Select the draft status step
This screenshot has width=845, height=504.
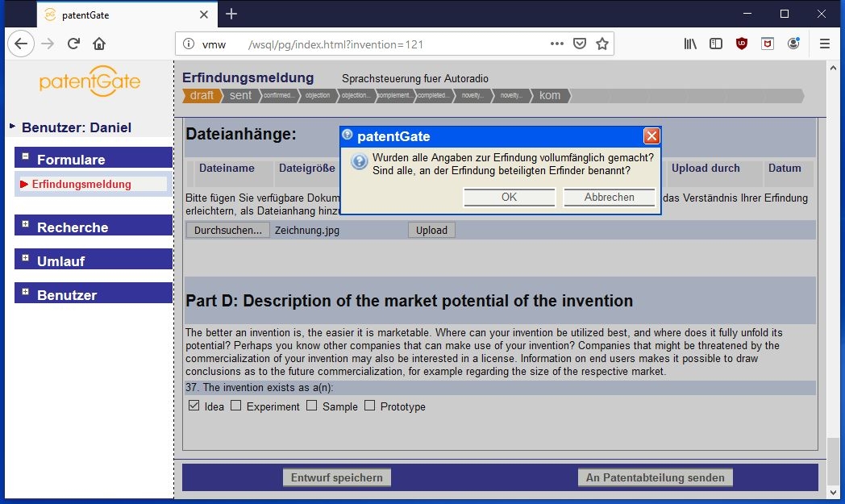[x=202, y=95]
